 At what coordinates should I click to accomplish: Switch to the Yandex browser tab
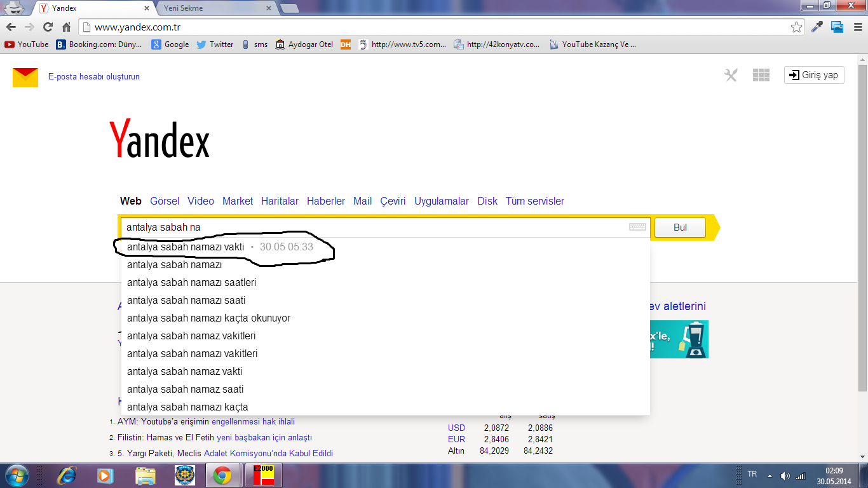[95, 8]
